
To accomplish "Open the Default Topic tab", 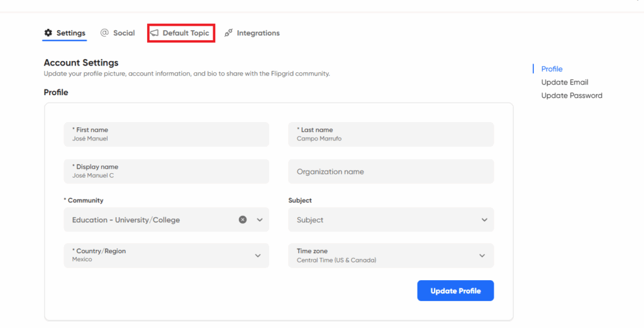I will point(186,33).
